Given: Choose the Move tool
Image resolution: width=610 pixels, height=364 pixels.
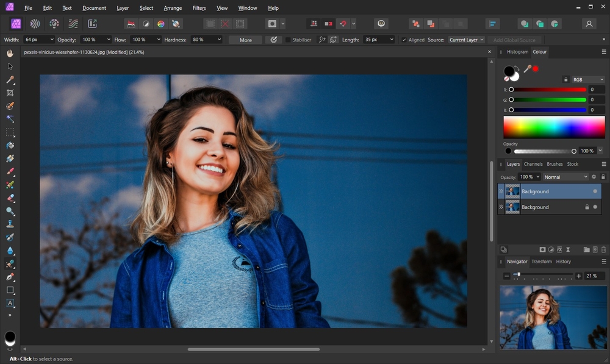Looking at the screenshot, I should click(10, 67).
